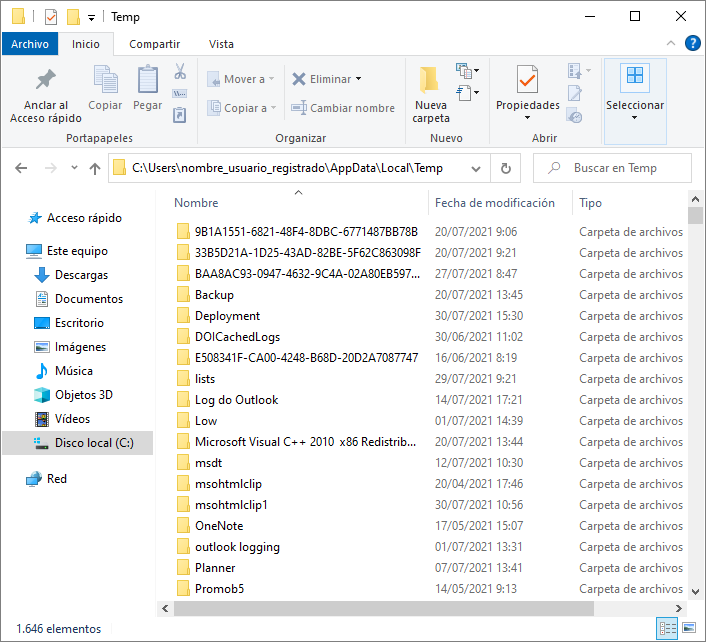Click the vertical scrollbar down arrow
The width and height of the screenshot is (706, 642).
coord(695,592)
